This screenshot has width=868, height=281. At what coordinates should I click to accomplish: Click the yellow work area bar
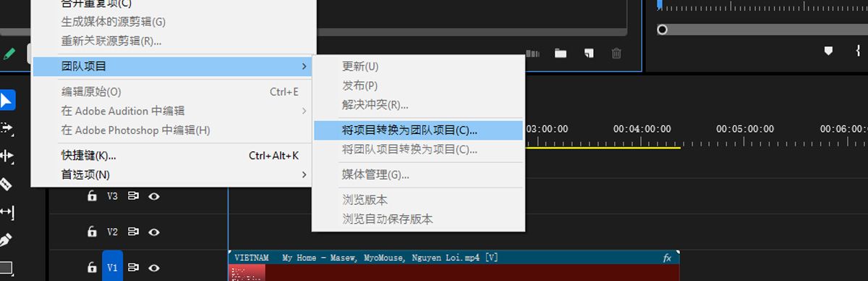(x=603, y=147)
